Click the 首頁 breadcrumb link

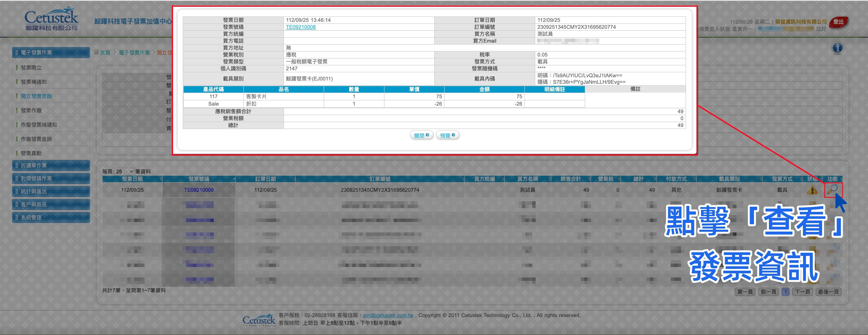click(105, 53)
